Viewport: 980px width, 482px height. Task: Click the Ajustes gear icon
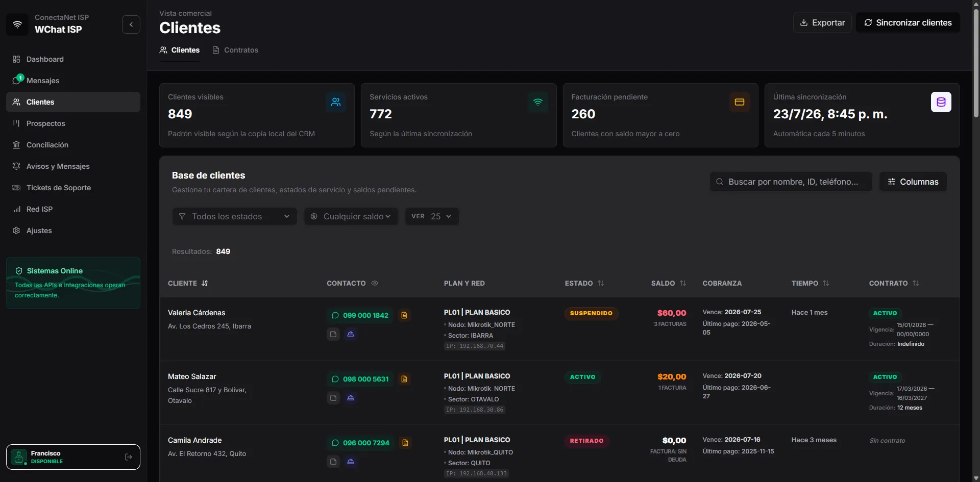point(16,231)
